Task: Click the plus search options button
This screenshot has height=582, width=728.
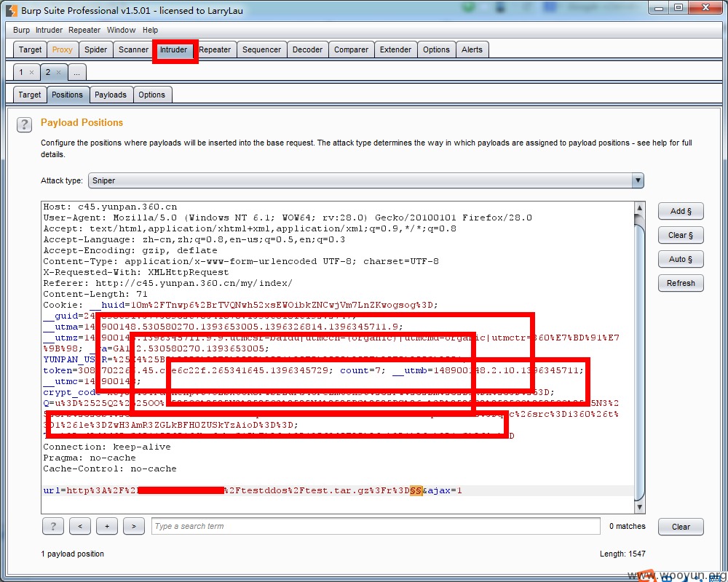Action: (107, 526)
